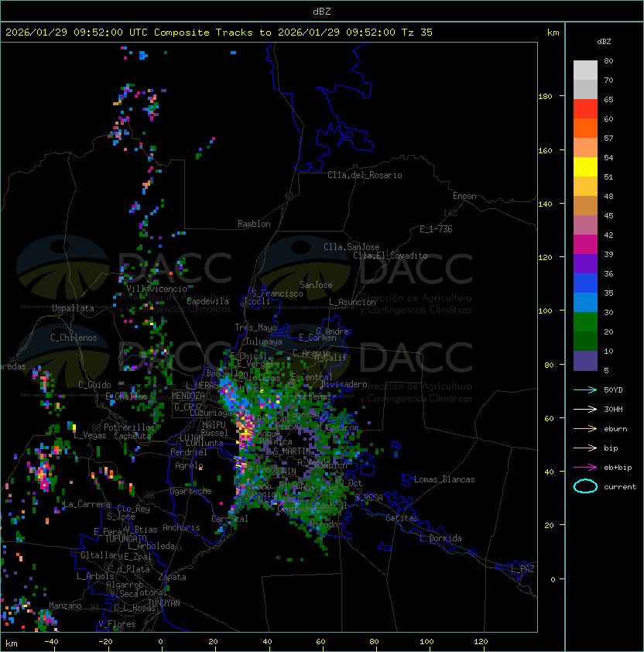Screen dimensions: 644x652
Task: Click the Tres_Mayo label
Action: (255, 328)
